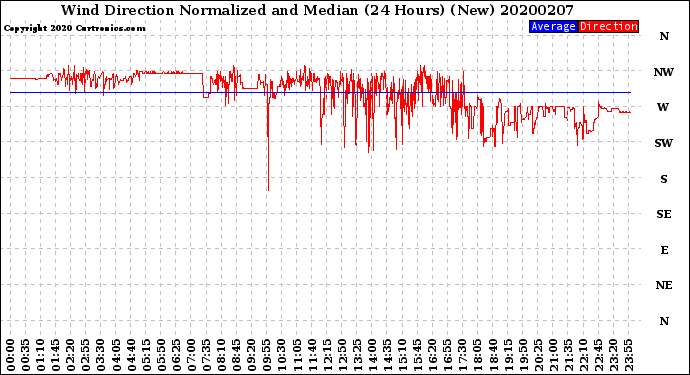Click the 'S' y-axis label

pos(664,179)
